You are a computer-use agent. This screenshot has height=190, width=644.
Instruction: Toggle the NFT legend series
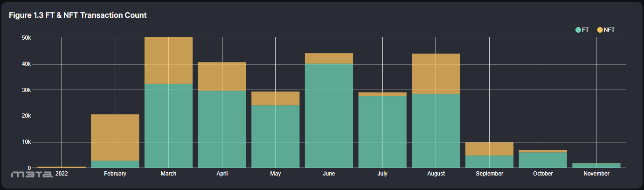606,30
